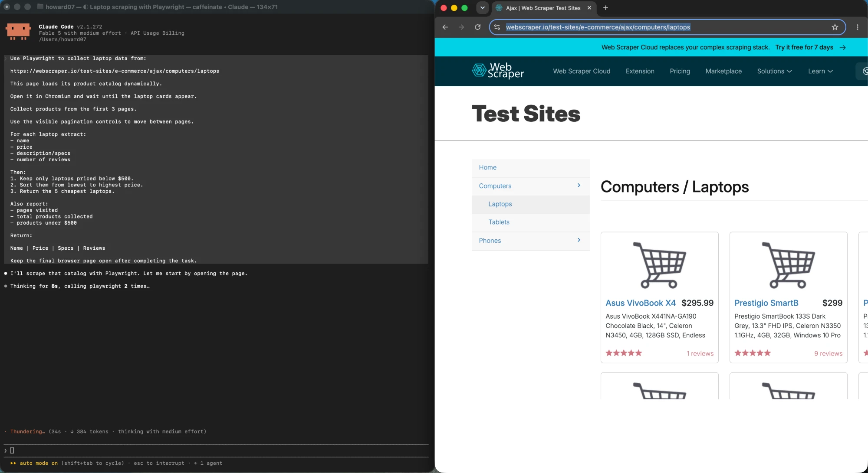Open the Phones category in sidebar
This screenshot has width=868, height=473.
[490, 241]
